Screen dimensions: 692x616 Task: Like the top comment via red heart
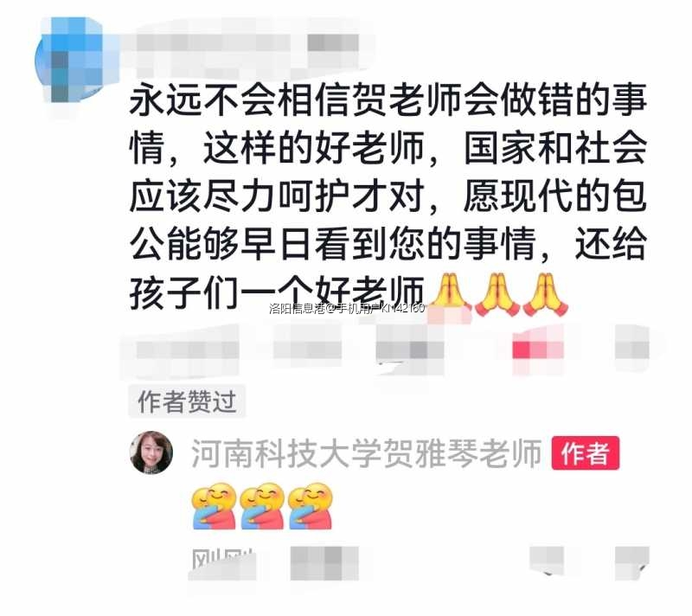[x=537, y=350]
